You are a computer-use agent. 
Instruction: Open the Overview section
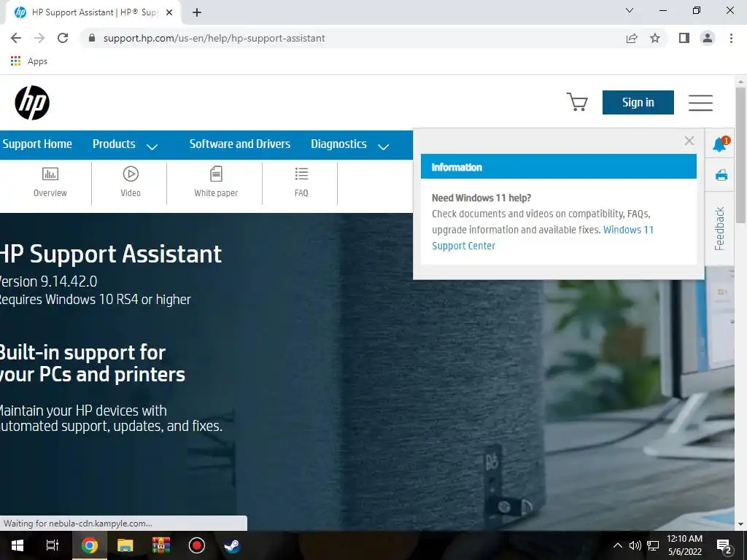50,182
